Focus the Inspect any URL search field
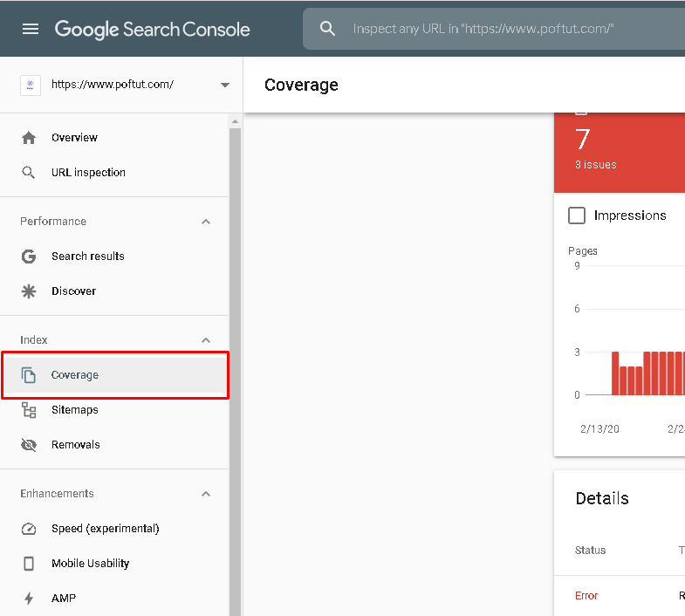The image size is (685, 616). (494, 29)
